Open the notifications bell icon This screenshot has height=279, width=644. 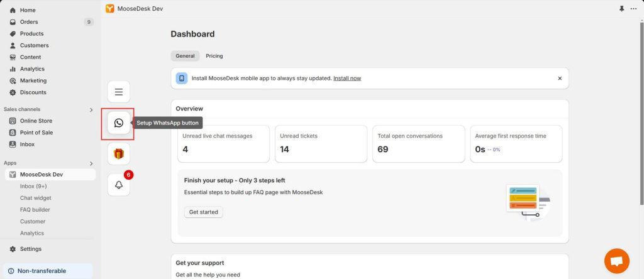tap(119, 185)
